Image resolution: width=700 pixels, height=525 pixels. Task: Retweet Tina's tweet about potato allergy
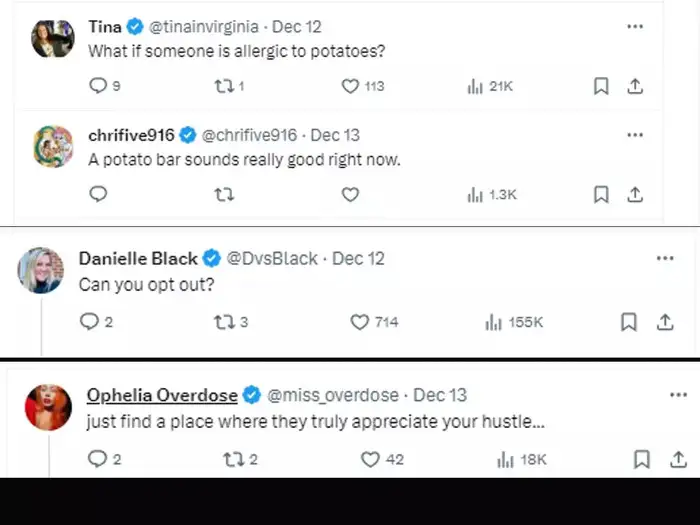coord(224,86)
